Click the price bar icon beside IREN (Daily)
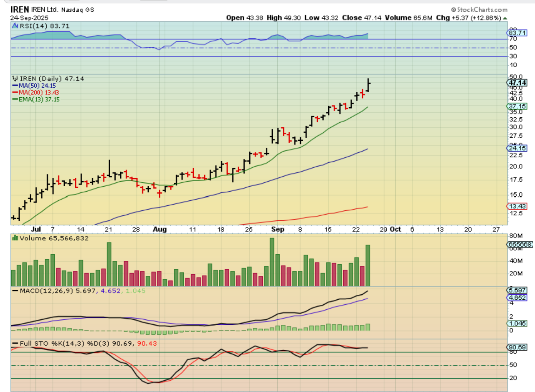The image size is (535, 392). 14,78
